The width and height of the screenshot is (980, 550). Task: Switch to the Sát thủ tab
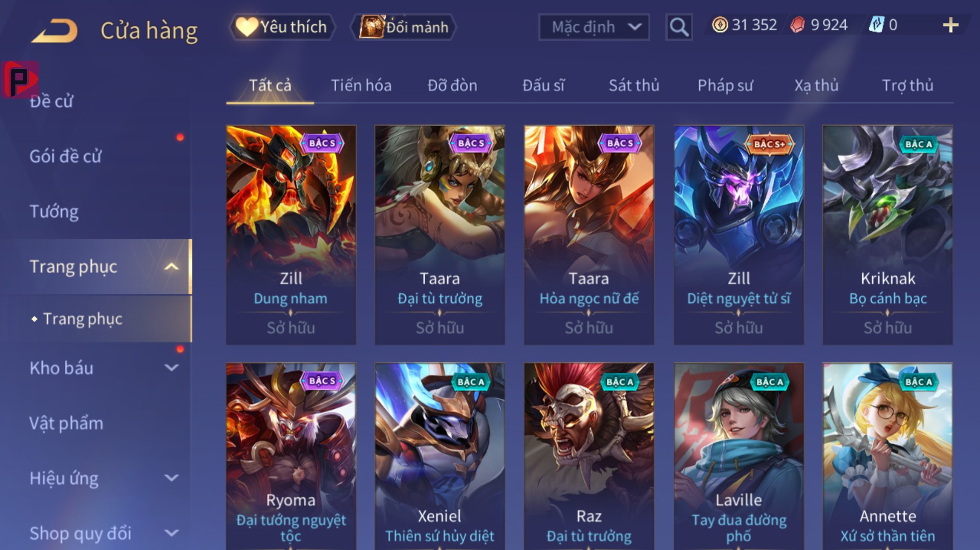coord(634,85)
